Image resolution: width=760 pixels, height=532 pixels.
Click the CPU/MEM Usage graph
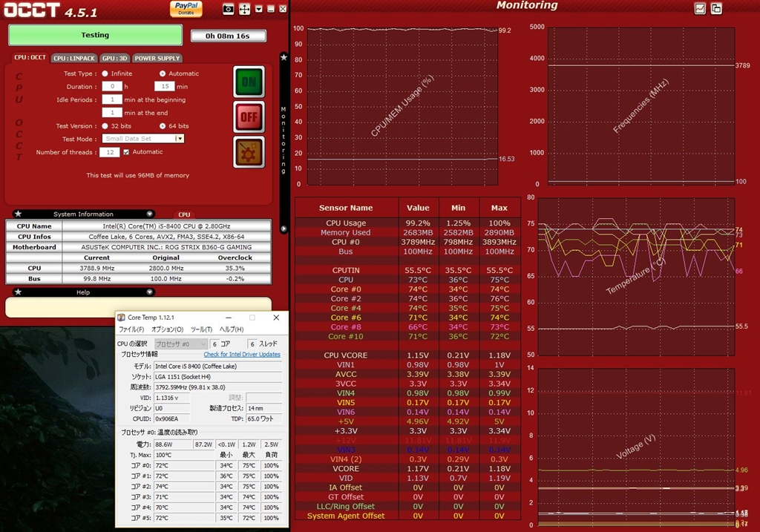[x=402, y=106]
